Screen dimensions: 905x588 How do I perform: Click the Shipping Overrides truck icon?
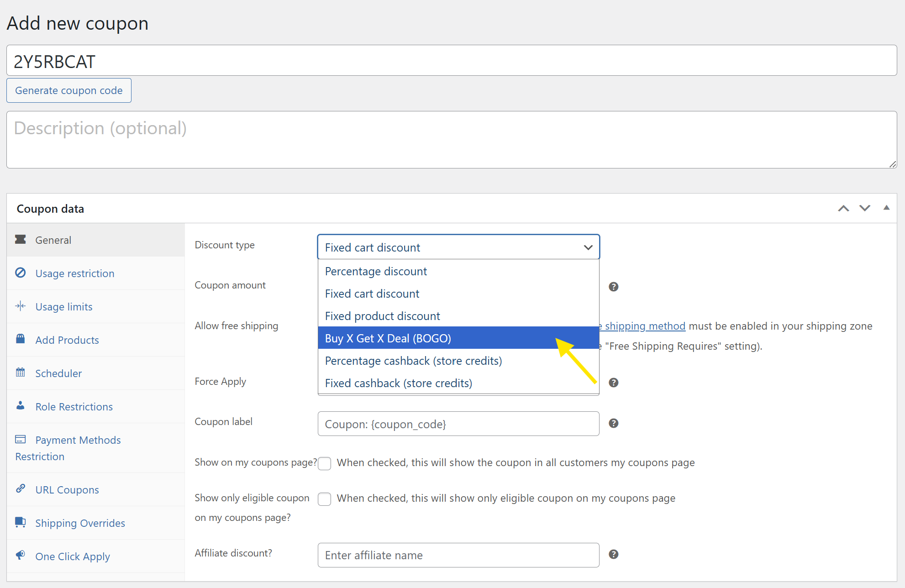click(21, 522)
